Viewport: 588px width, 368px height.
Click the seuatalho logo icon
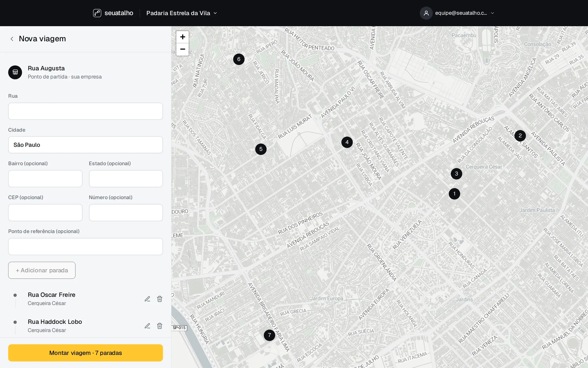[97, 13]
